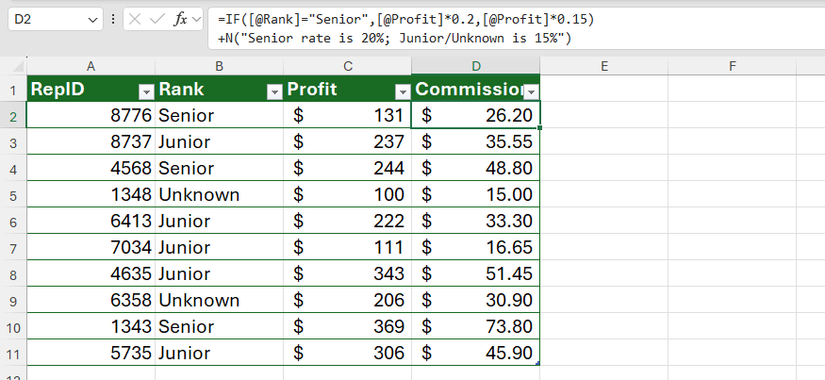Select row 11 header
The height and width of the screenshot is (380, 825).
(x=13, y=353)
